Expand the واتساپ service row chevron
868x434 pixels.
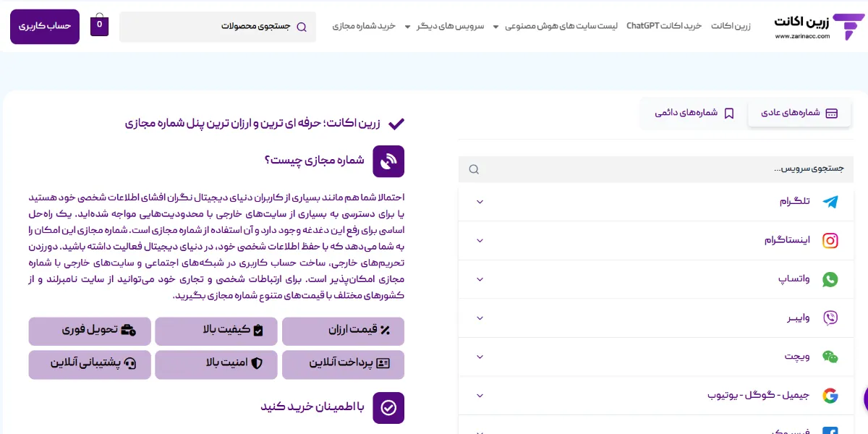pyautogui.click(x=480, y=279)
